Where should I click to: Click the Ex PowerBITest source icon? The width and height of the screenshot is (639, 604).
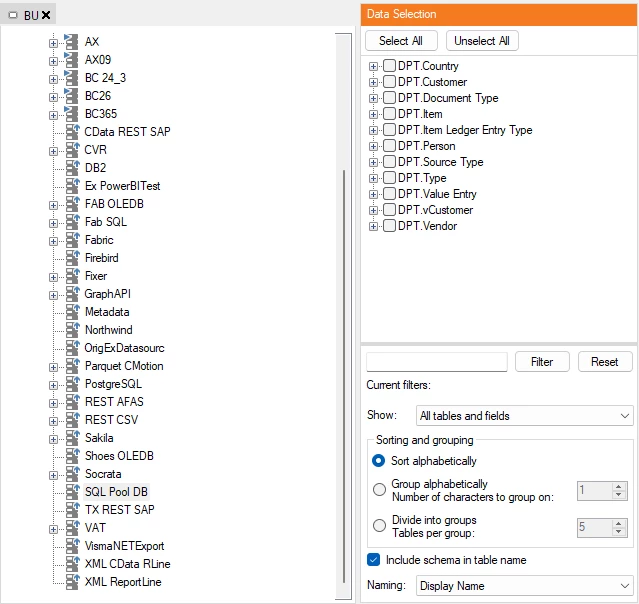[73, 185]
